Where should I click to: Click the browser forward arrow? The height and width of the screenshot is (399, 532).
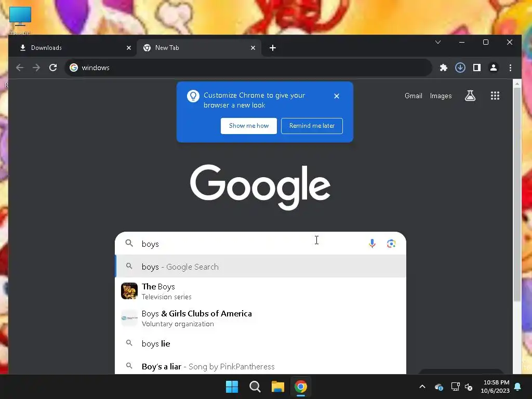[36, 68]
